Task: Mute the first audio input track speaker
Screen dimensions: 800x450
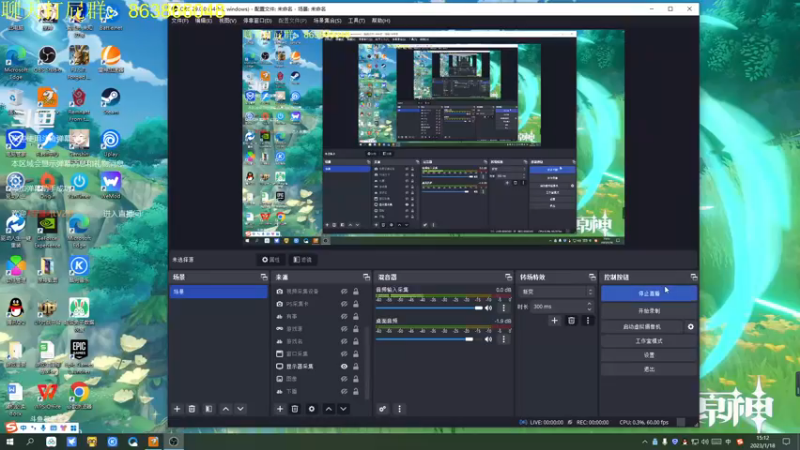Action: (488, 308)
